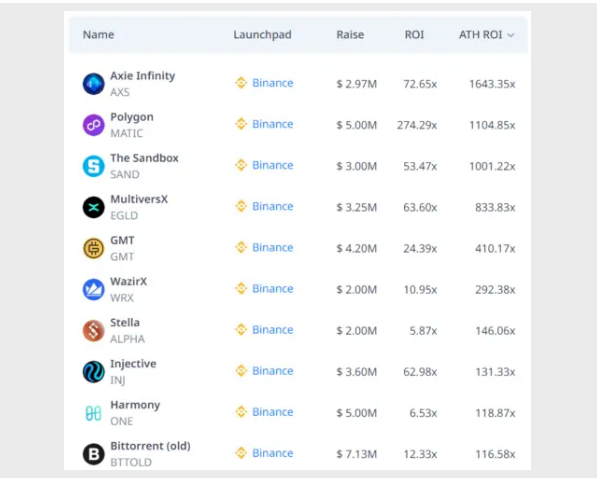Screen dimensions: 604x479
Task: Click the GMT coin logo
Action: click(94, 248)
